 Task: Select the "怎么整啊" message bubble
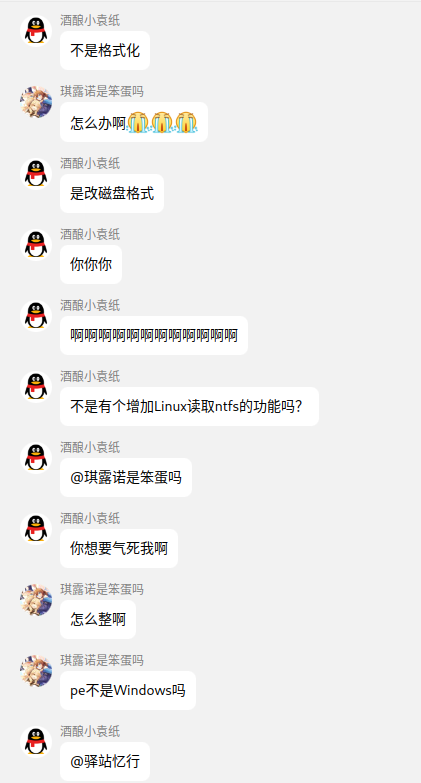tap(98, 619)
